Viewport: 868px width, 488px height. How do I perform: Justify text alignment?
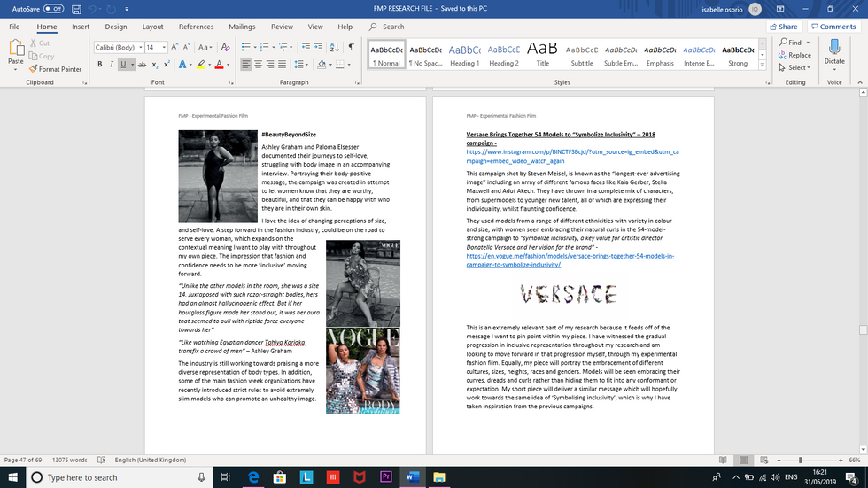(282, 64)
